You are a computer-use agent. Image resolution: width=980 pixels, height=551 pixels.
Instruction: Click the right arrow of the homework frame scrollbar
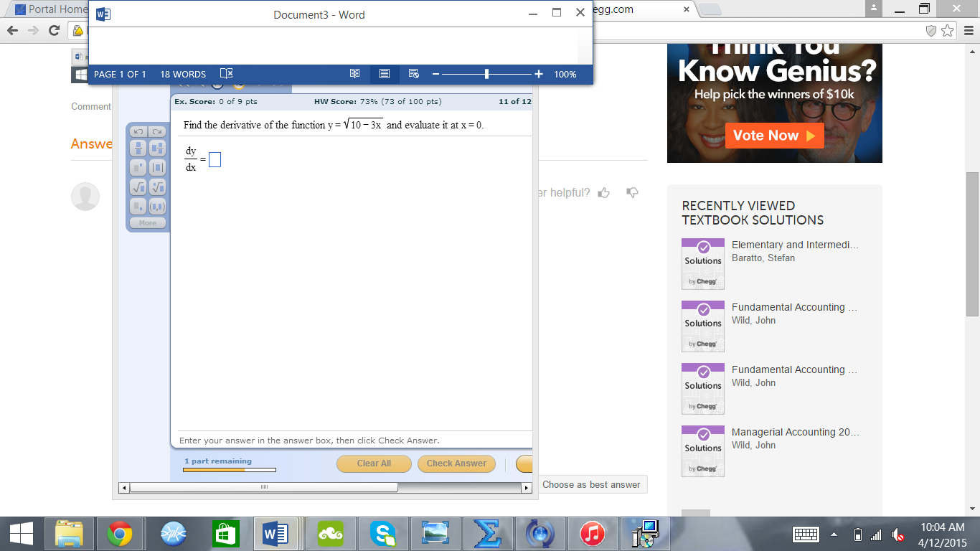[x=527, y=488]
